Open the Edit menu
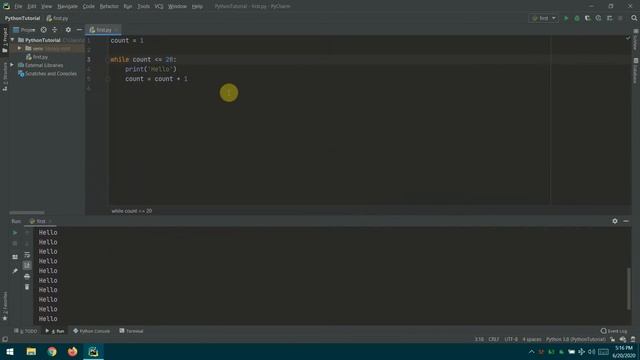 point(32,7)
